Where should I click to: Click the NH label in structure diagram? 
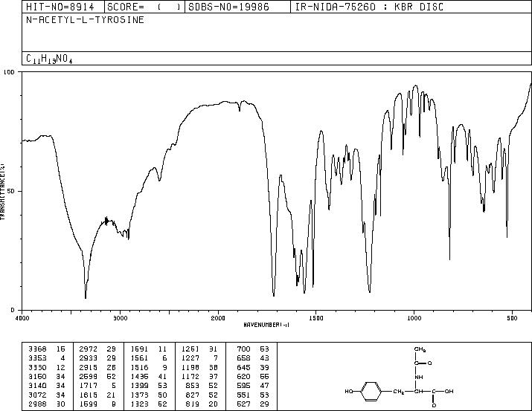pyautogui.click(x=419, y=377)
